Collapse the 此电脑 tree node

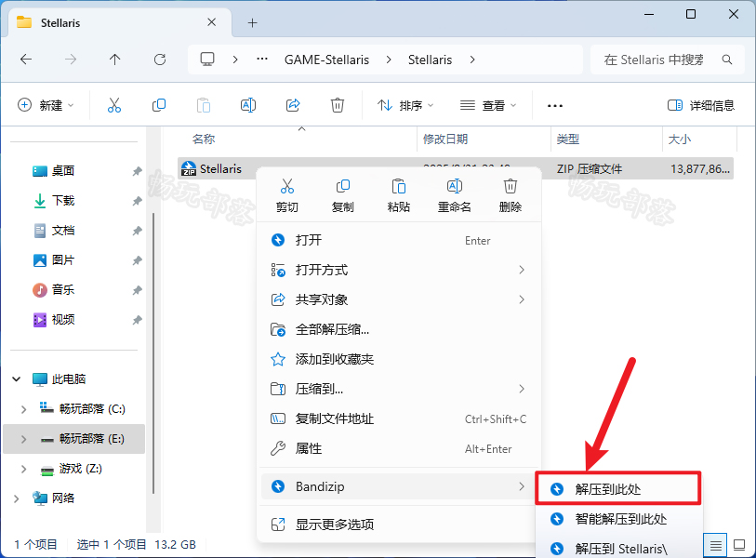[x=17, y=379]
